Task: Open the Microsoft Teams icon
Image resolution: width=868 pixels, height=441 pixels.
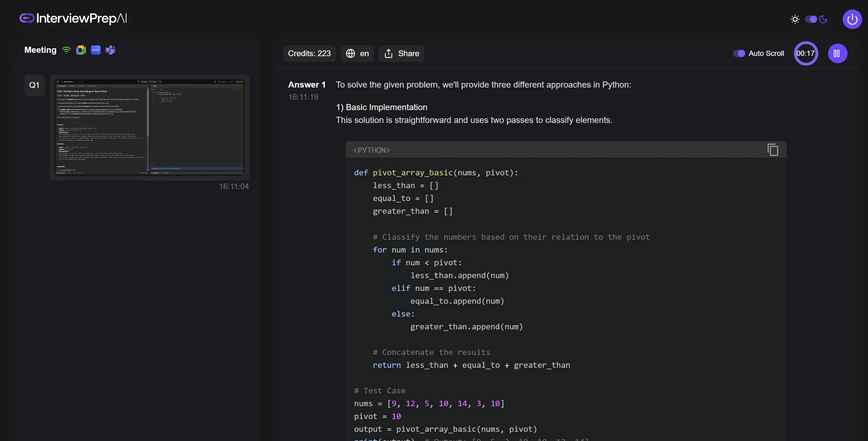Action: click(110, 50)
